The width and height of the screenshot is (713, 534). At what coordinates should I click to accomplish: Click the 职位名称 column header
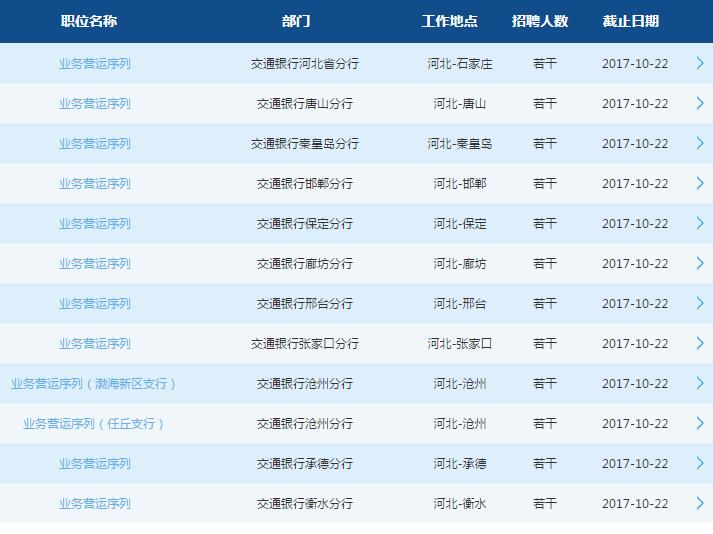[x=88, y=21]
